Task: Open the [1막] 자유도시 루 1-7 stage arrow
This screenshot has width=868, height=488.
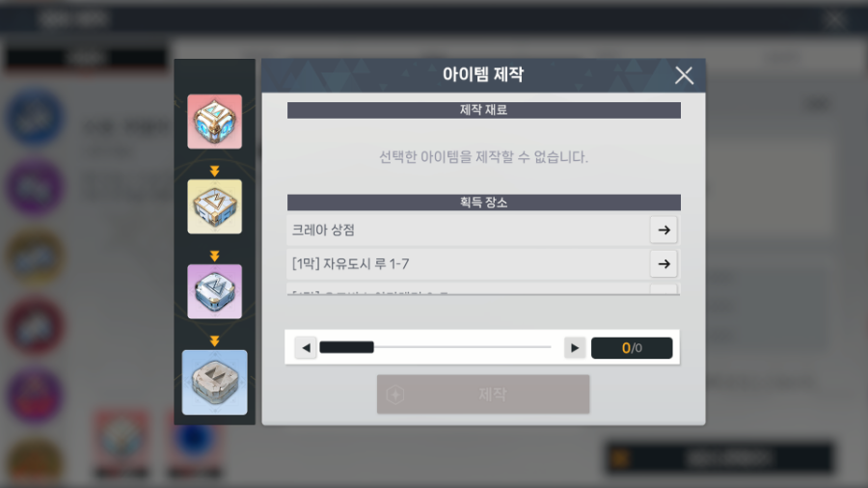Action: click(x=664, y=264)
